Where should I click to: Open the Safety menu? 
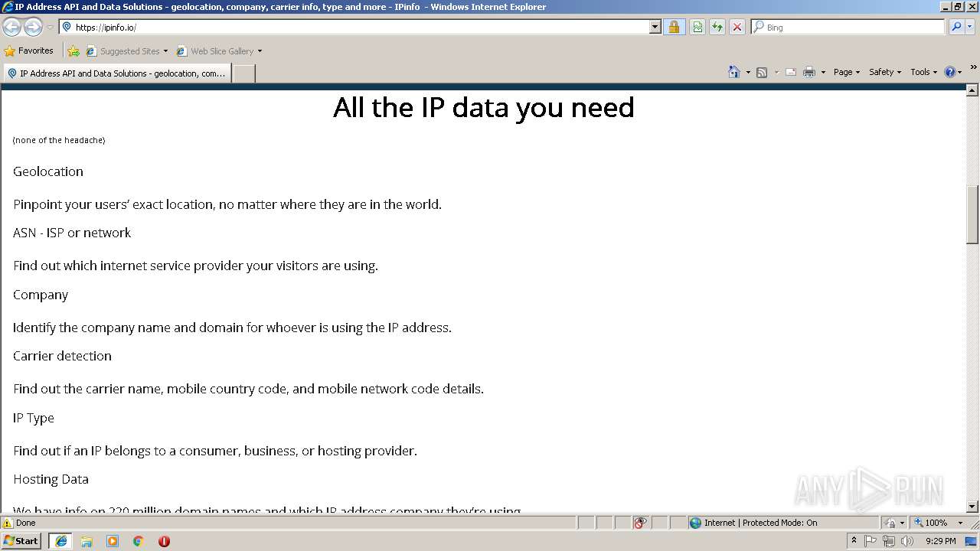[885, 72]
